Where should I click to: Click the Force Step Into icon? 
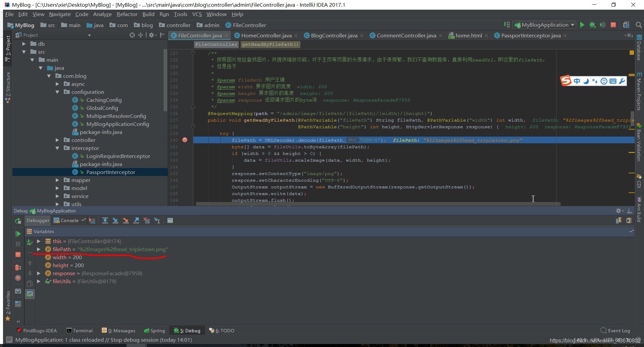click(126, 220)
